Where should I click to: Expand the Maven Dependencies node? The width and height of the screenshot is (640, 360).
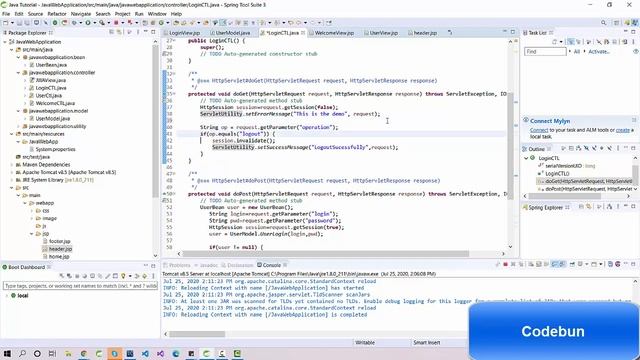point(12,165)
